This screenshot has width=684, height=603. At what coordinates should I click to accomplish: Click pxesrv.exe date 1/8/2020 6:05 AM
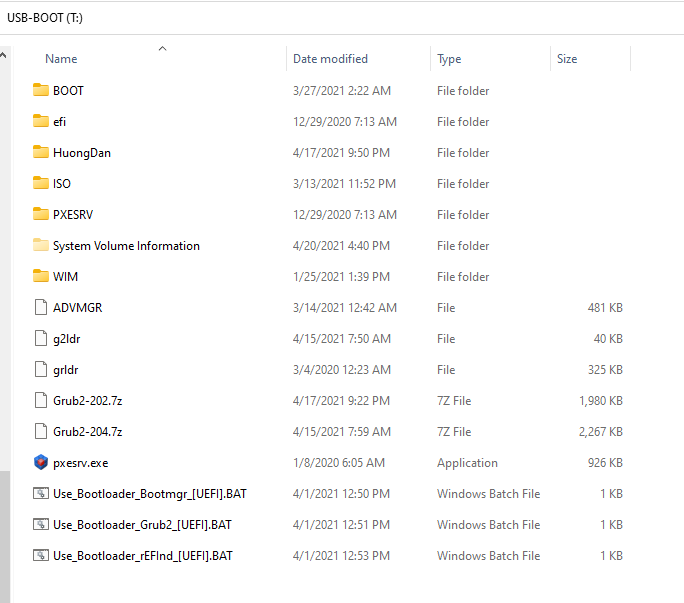coord(339,463)
